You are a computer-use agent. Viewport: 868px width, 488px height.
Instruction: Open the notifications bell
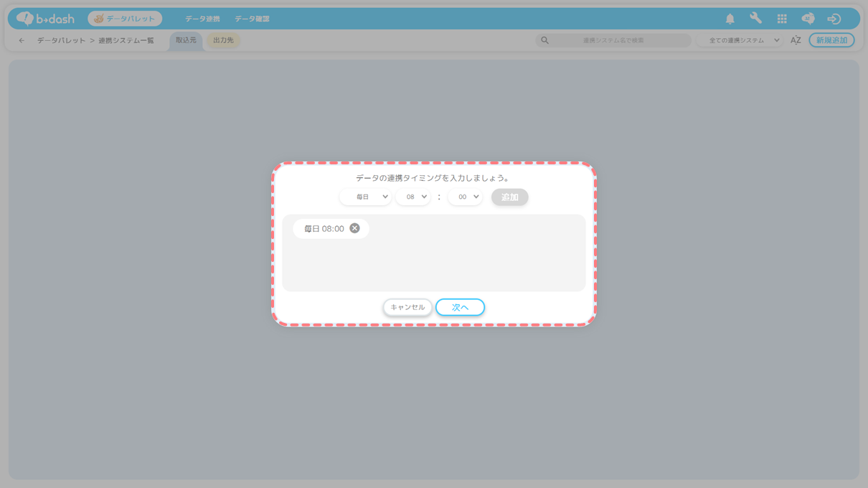click(x=730, y=19)
